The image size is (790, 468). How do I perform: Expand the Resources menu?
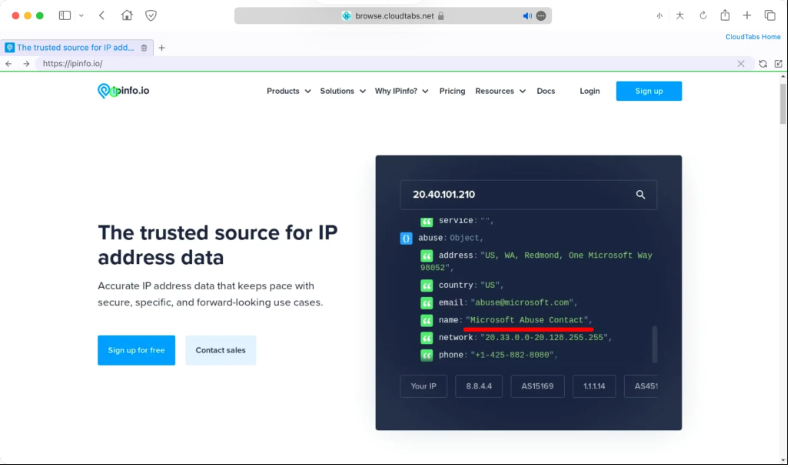(500, 91)
